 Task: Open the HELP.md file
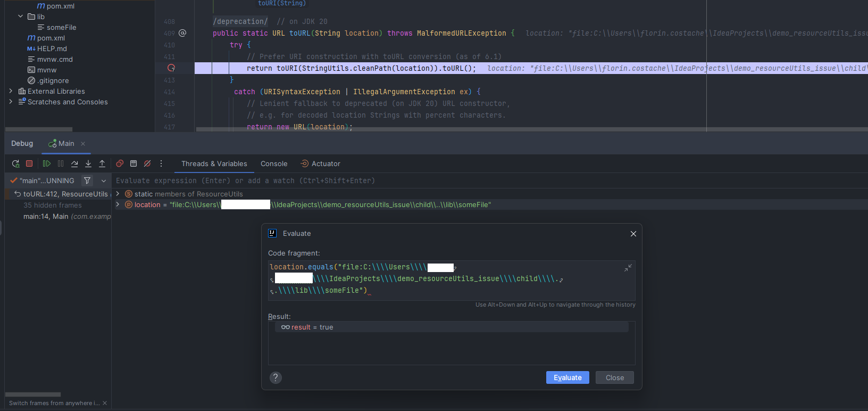[47, 48]
